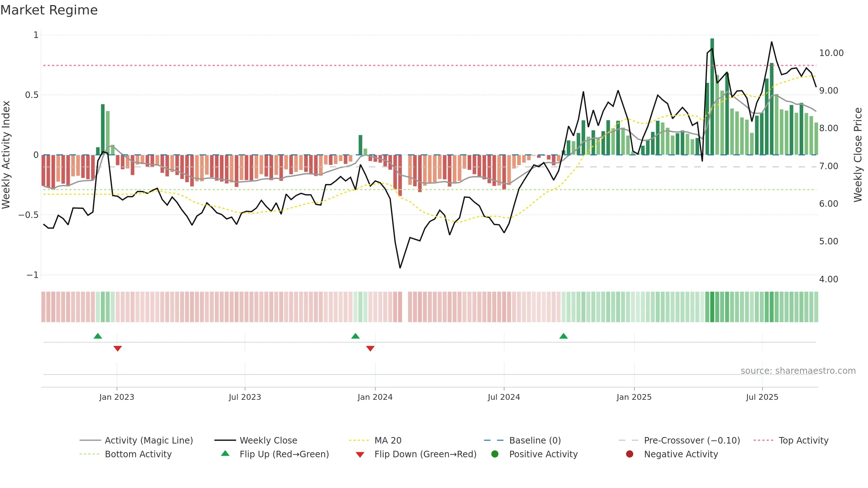Click the 8.00 price axis tick
The height and width of the screenshot is (488, 868).
coord(829,128)
